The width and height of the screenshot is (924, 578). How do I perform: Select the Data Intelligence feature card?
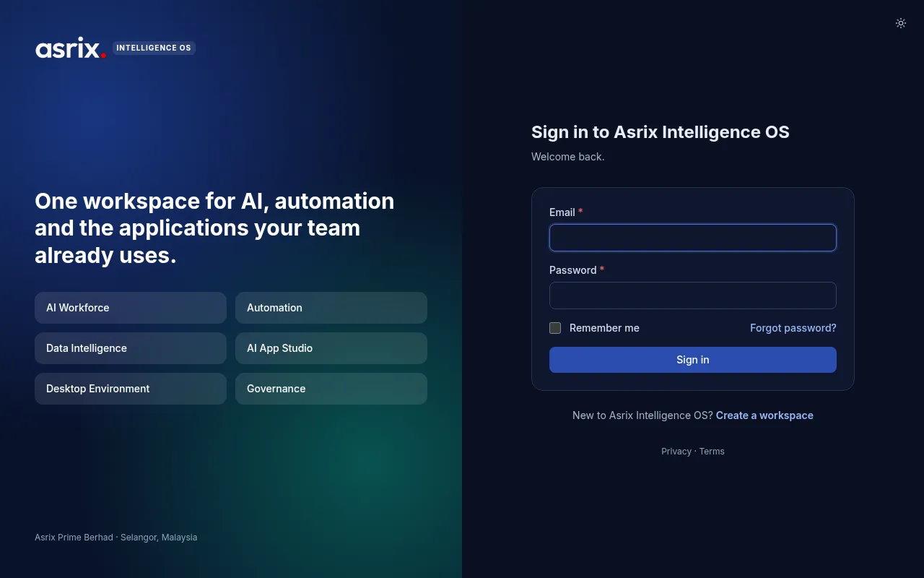(131, 348)
